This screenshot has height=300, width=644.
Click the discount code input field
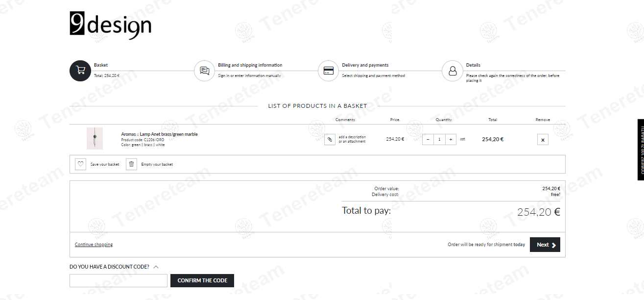click(x=119, y=281)
